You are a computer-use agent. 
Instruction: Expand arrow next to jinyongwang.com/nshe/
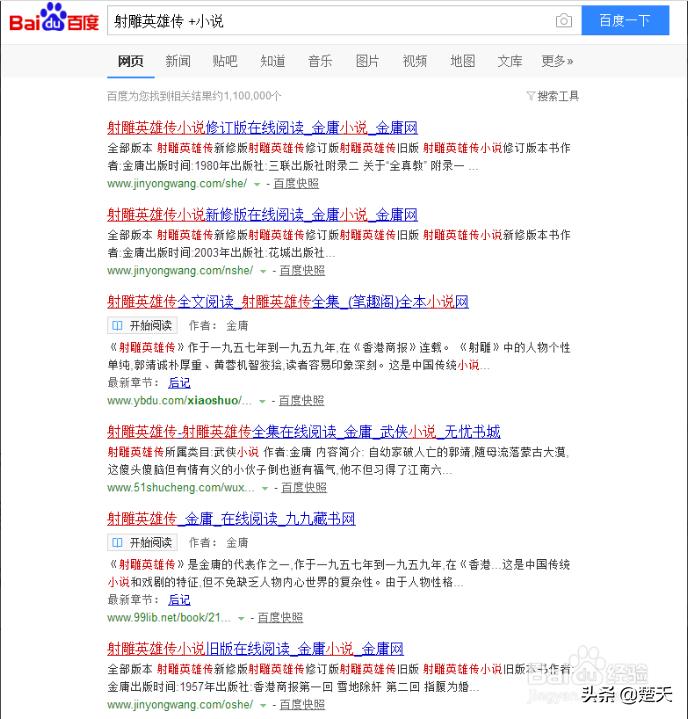[x=263, y=271]
